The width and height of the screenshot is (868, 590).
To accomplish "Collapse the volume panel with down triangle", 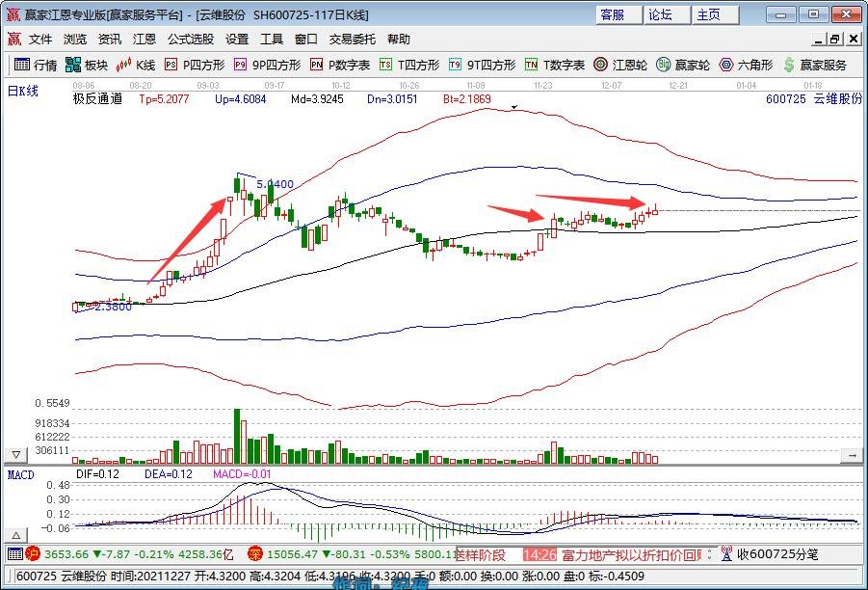I will pyautogui.click(x=15, y=454).
